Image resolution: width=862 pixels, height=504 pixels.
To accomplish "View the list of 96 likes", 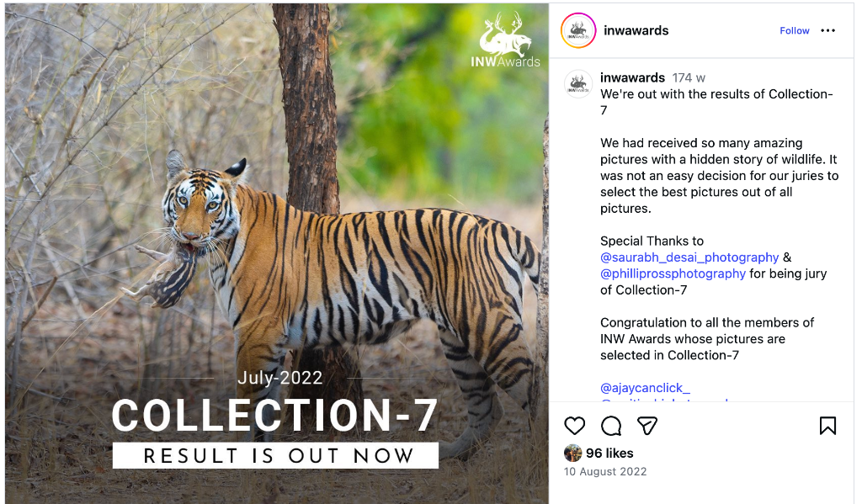I will tap(609, 454).
